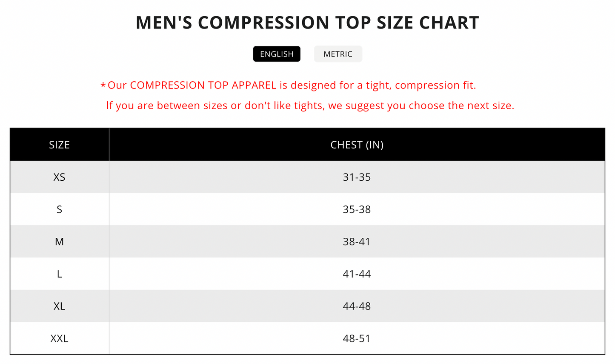The width and height of the screenshot is (615, 364).
Task: Click the CHEST (IN) column header
Action: 357,145
